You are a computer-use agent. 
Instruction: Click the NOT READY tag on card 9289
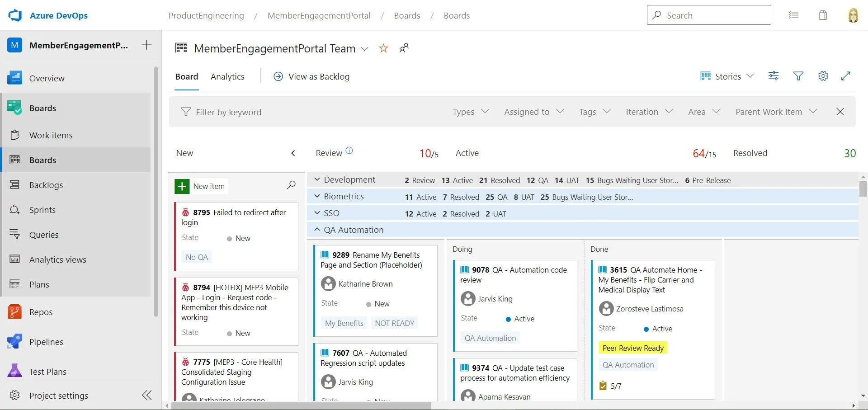394,323
